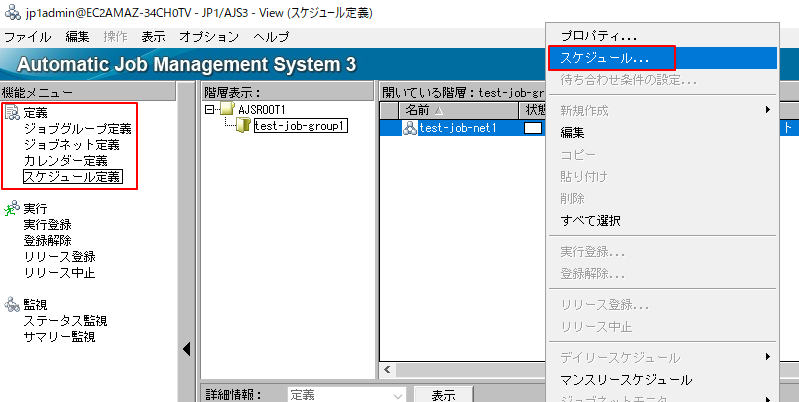
Task: Click the 定義 category icon in function menu
Action: 11,113
